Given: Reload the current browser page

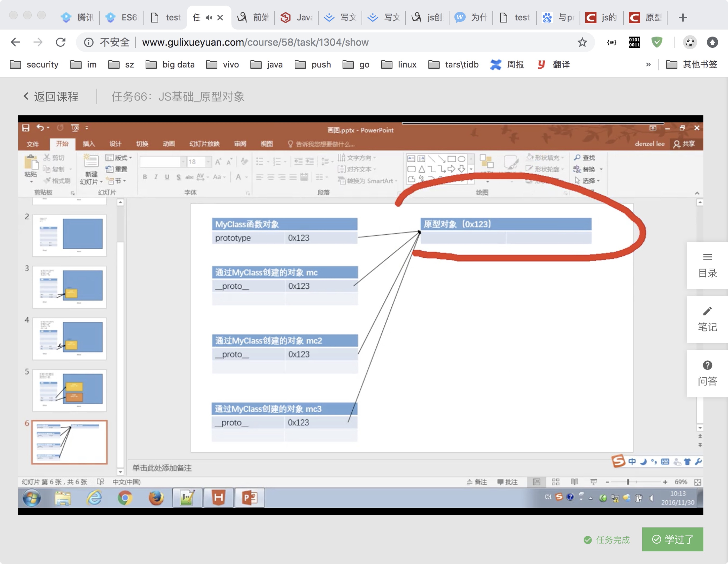Looking at the screenshot, I should point(60,42).
